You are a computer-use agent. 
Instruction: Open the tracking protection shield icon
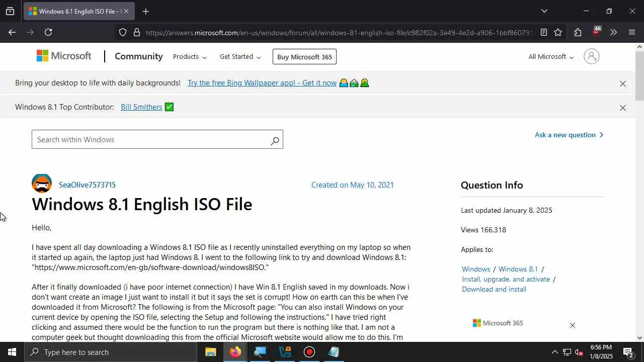(123, 32)
